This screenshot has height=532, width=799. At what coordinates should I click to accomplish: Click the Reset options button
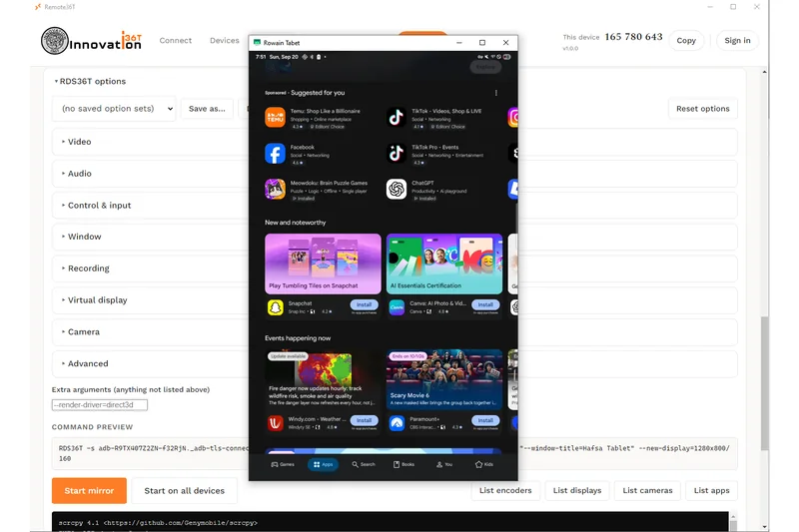click(x=703, y=109)
